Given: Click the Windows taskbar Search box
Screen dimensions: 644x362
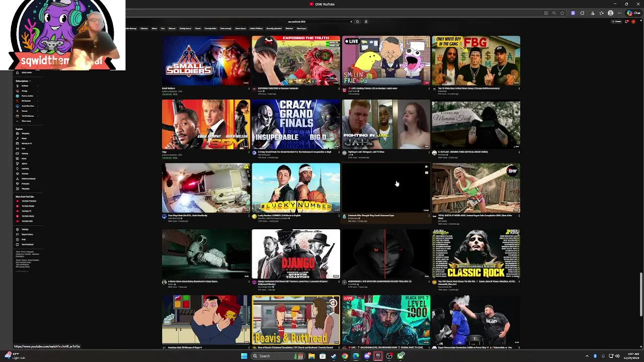Looking at the screenshot, I should point(279,356).
